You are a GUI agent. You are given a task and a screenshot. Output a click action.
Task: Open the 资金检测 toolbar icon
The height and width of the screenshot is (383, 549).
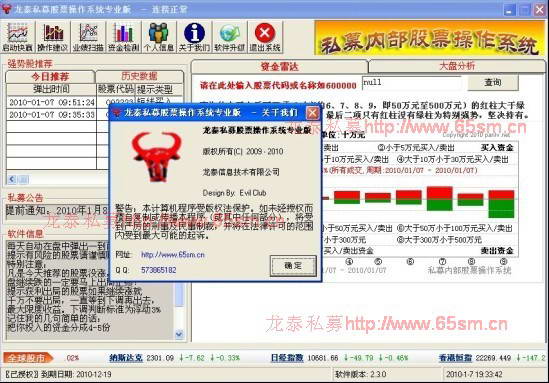[124, 37]
